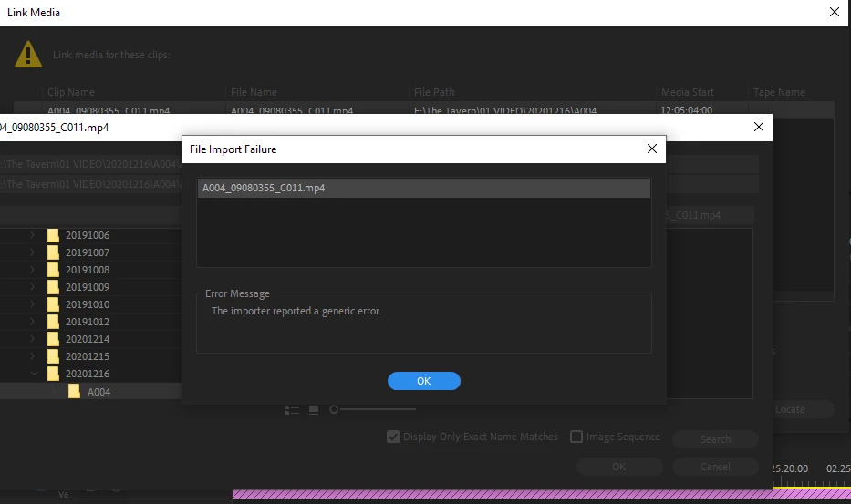Screen dimensions: 851x504
Task: Click the warning icon in Link Media
Action: point(28,55)
